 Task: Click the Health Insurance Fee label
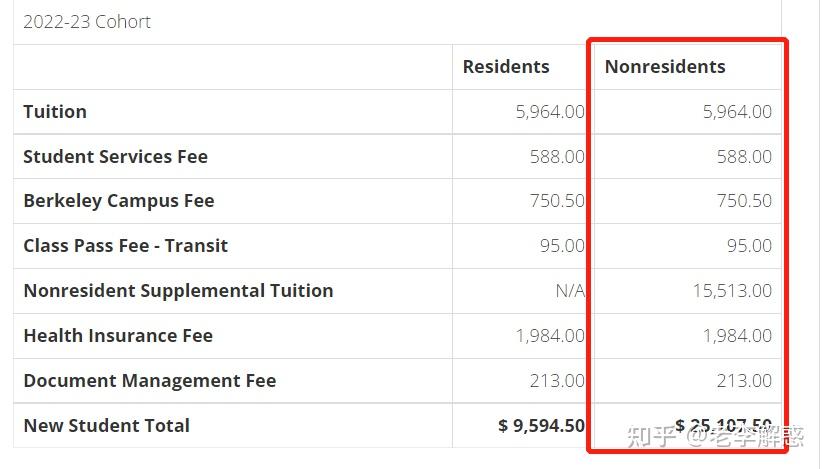118,336
